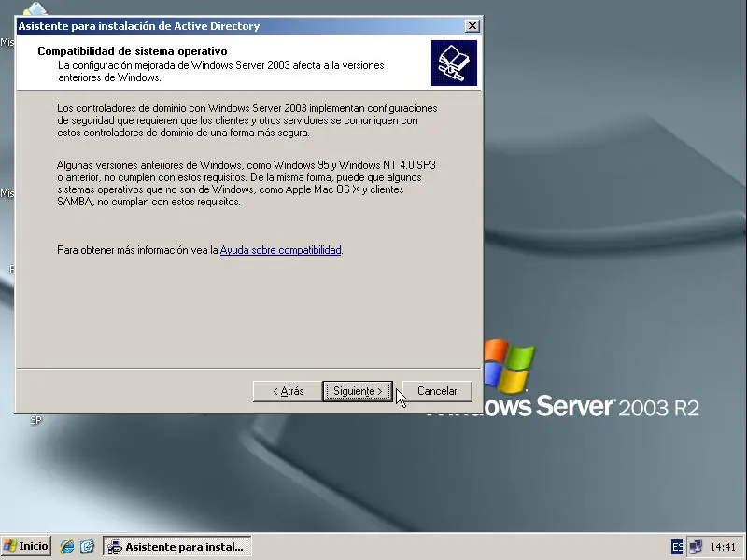The width and height of the screenshot is (747, 560).
Task: Click the wizard title bar text
Action: [138, 26]
